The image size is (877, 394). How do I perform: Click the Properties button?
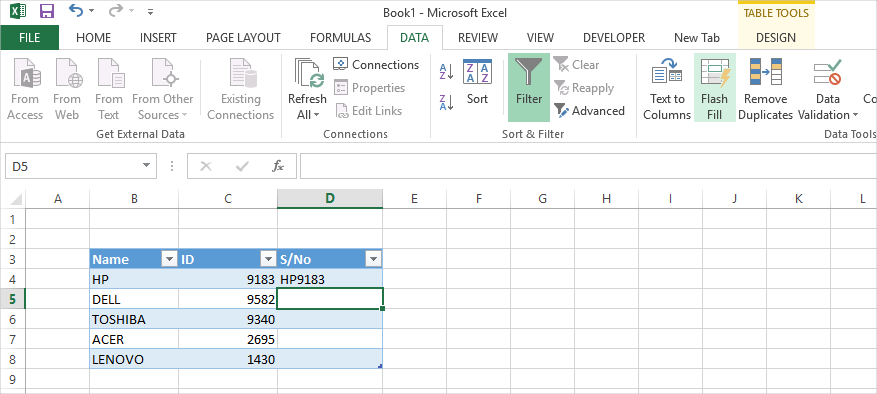point(369,88)
